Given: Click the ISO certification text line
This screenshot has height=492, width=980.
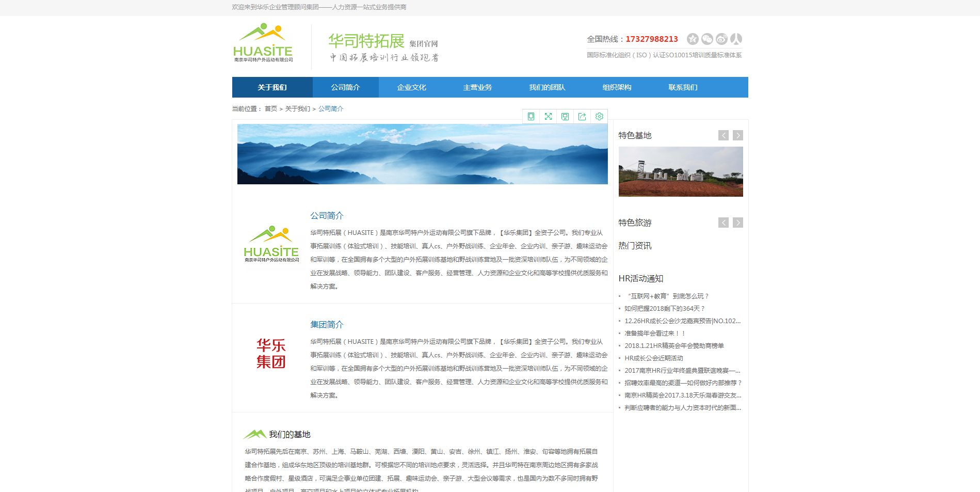Looking at the screenshot, I should click(x=664, y=55).
